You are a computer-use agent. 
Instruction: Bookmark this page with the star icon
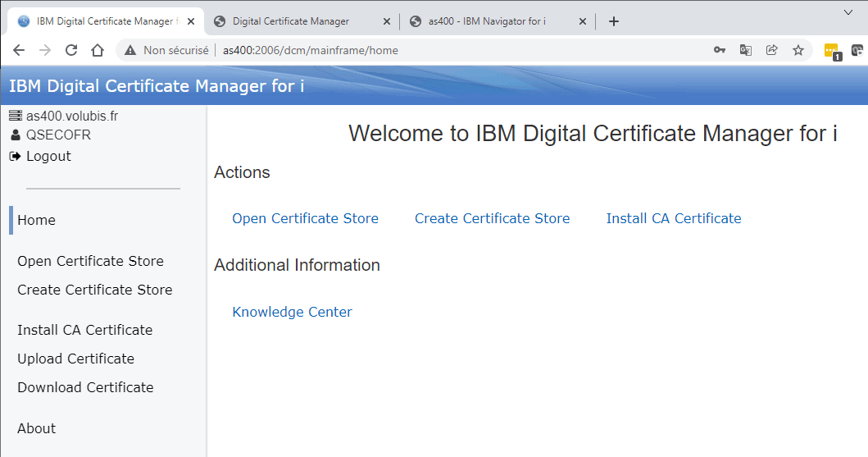click(x=798, y=50)
